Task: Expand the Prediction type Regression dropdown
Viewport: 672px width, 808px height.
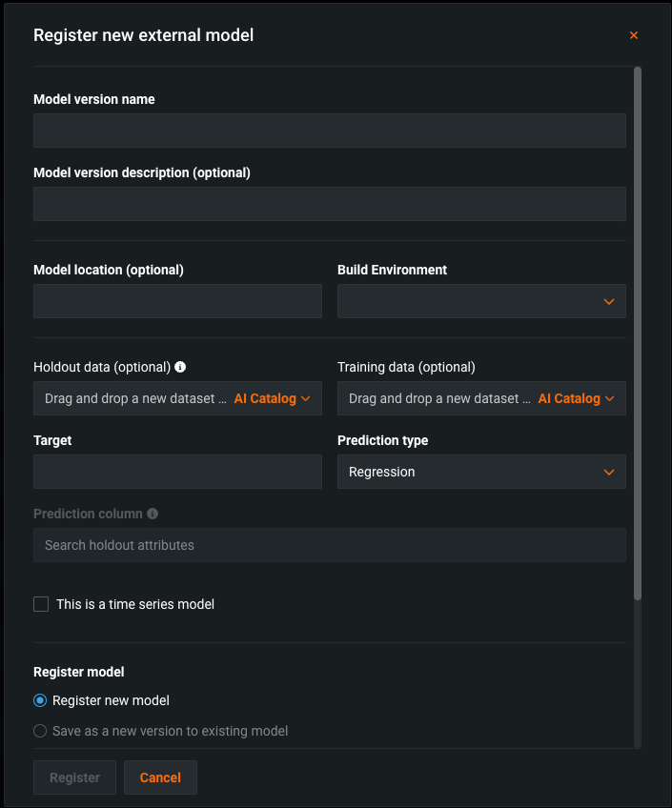Action: coord(481,473)
